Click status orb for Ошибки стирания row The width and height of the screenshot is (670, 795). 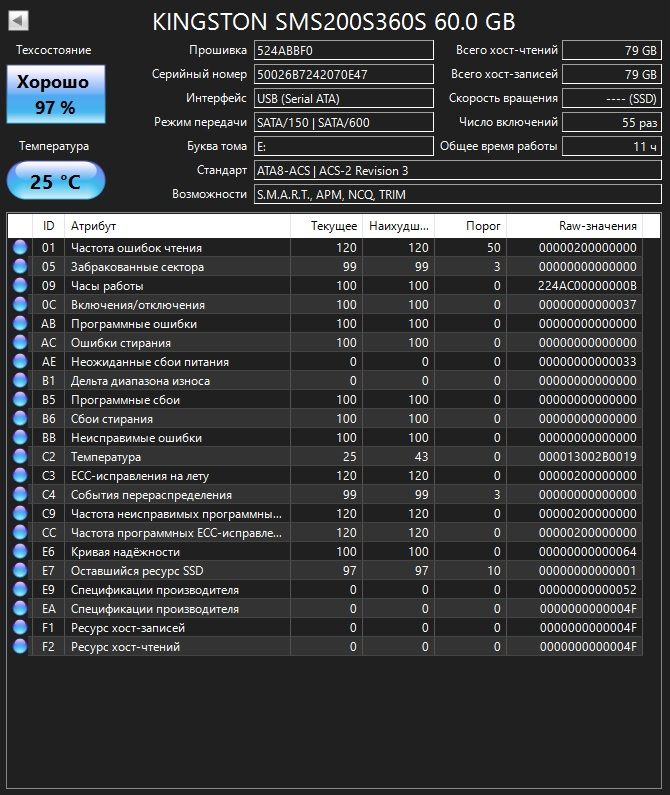point(20,342)
